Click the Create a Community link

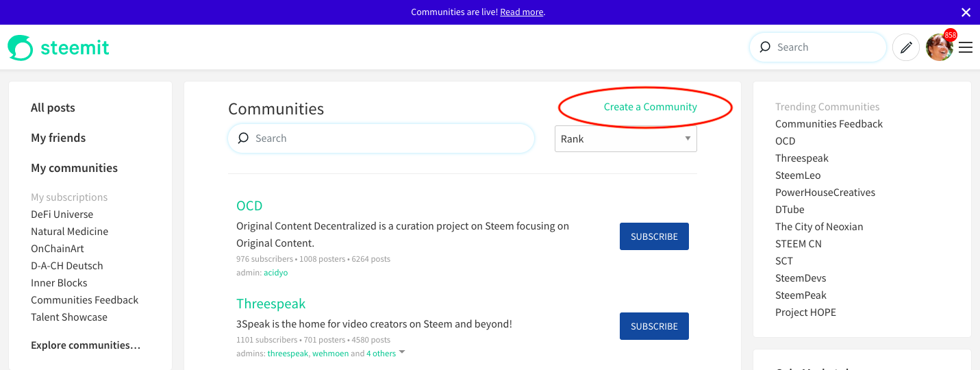(x=650, y=107)
